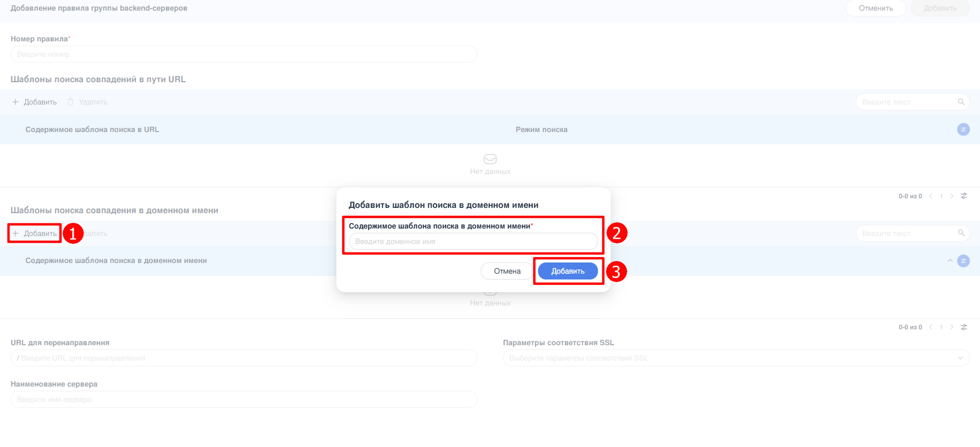
Task: Click 'Отменить' at the top of the form
Action: coord(875,8)
